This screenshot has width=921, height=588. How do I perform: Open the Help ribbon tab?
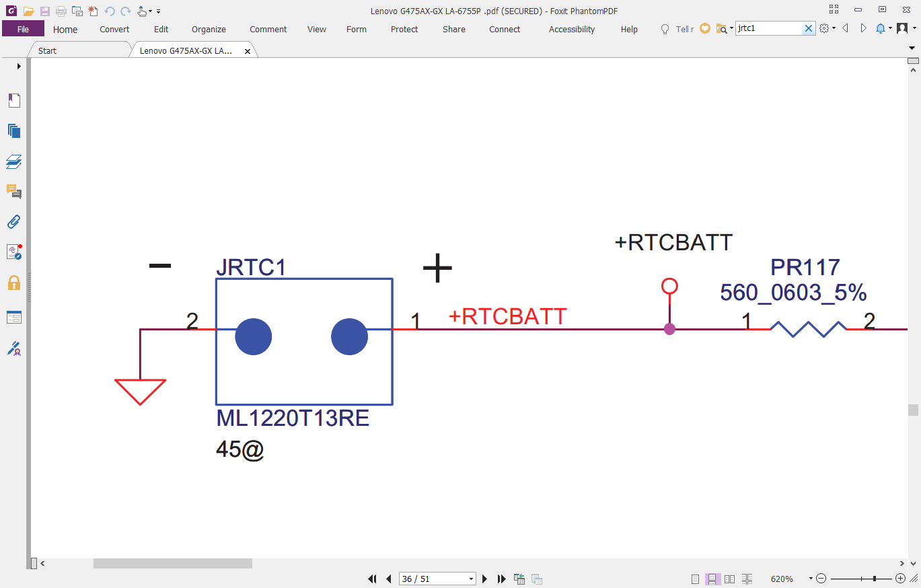(x=629, y=30)
